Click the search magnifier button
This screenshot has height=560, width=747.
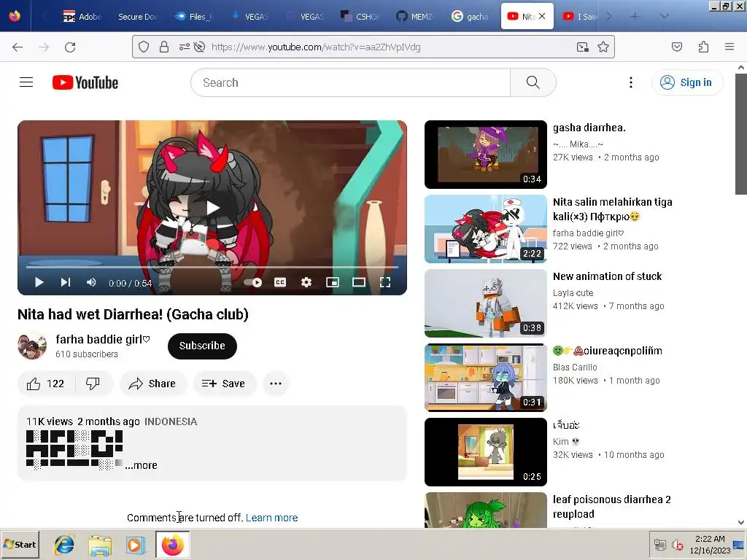tap(533, 82)
